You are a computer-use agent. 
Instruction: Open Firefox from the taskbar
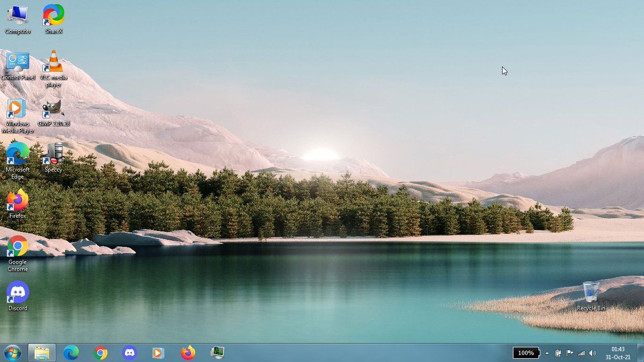point(187,352)
